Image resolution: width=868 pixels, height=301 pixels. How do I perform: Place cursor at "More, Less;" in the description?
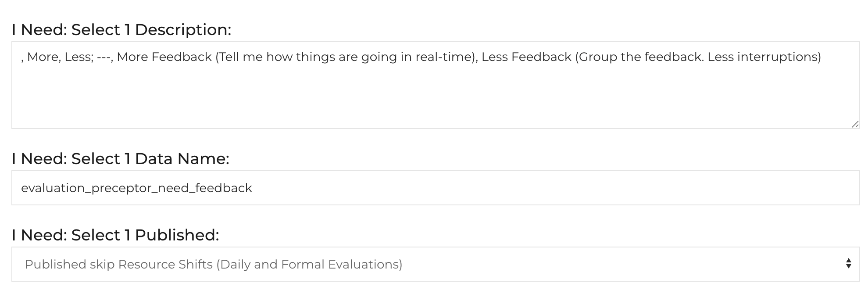coord(60,57)
